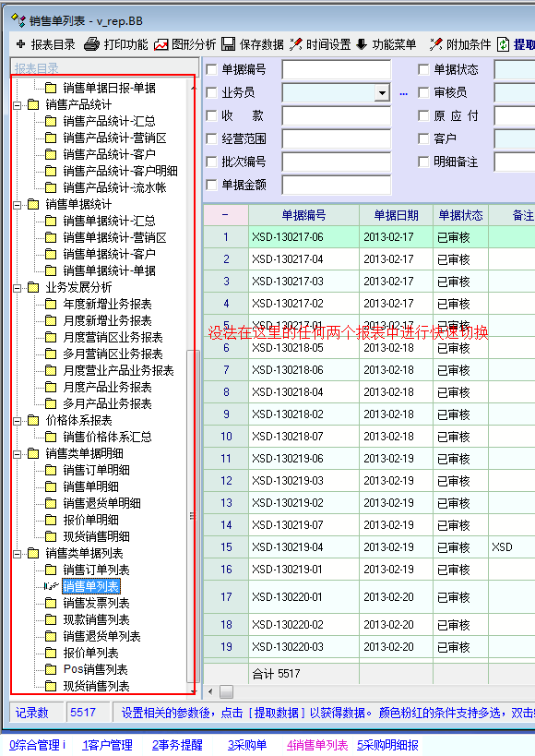Click the tree panel vertical scrollbar thumb
The width and height of the screenshot is (535, 756).
pyautogui.click(x=192, y=515)
